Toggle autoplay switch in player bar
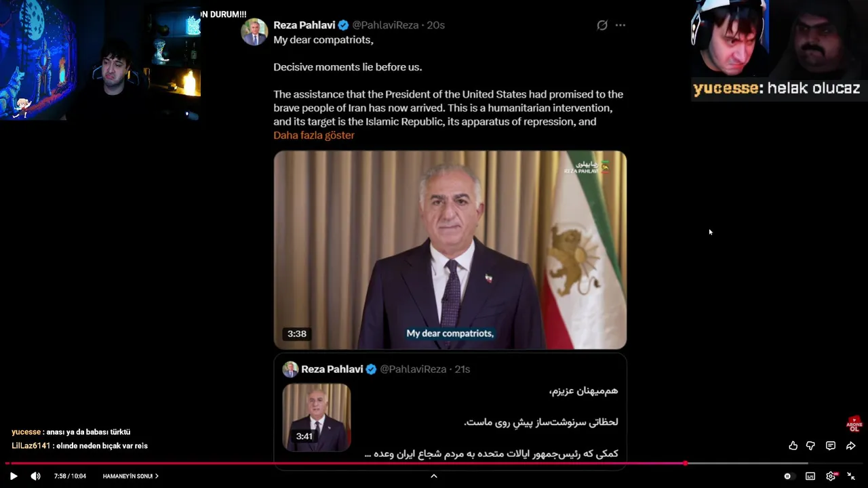 [788, 476]
